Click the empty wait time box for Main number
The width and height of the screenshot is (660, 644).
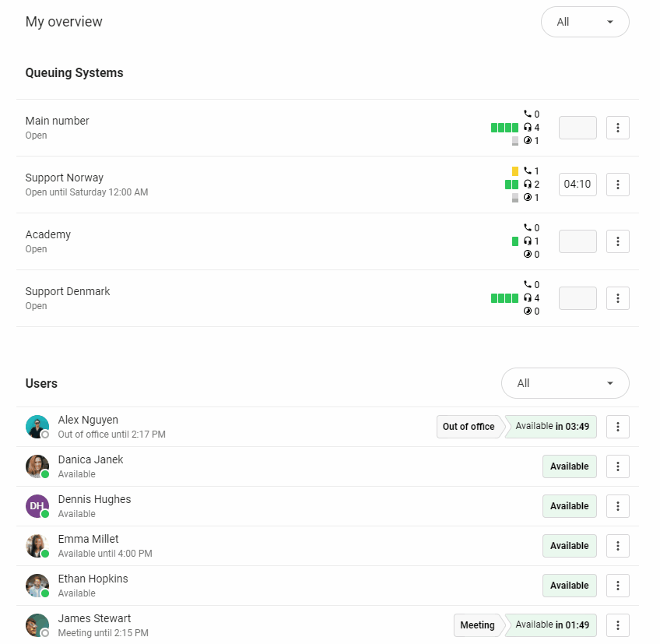tap(577, 128)
